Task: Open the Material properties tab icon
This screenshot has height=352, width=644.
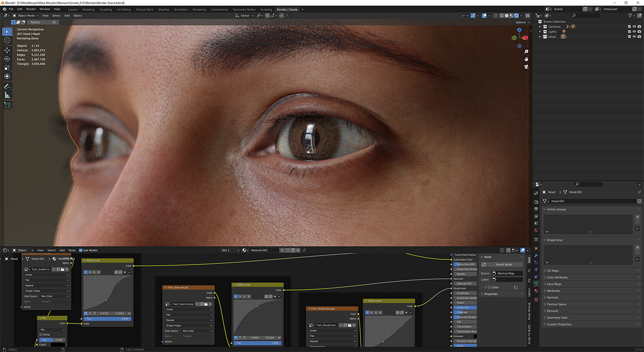Action: click(x=536, y=291)
